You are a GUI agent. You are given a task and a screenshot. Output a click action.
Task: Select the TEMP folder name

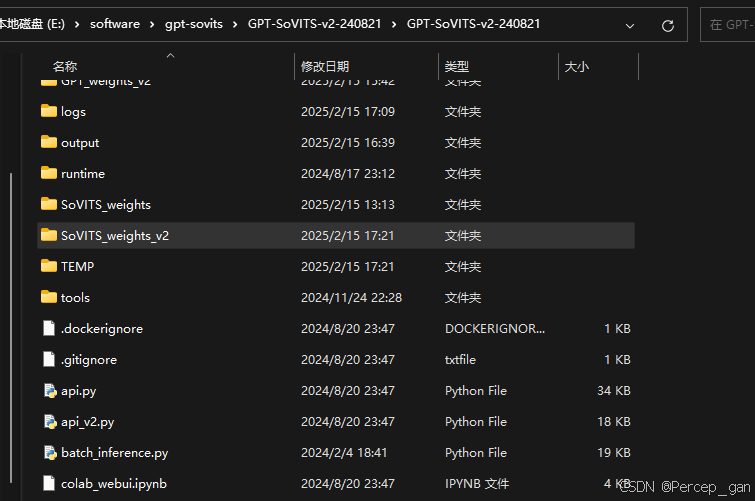(x=78, y=266)
